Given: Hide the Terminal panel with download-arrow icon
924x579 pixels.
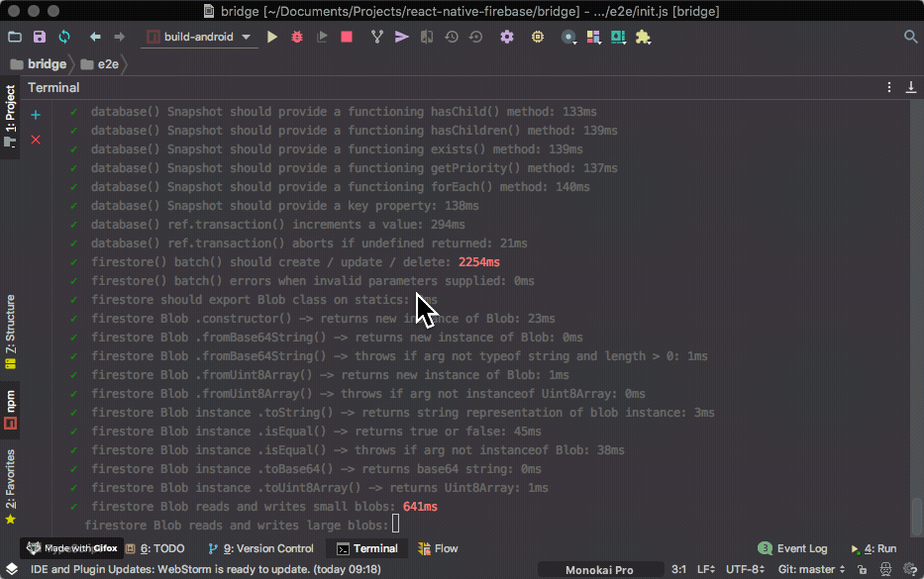Looking at the screenshot, I should [x=910, y=87].
